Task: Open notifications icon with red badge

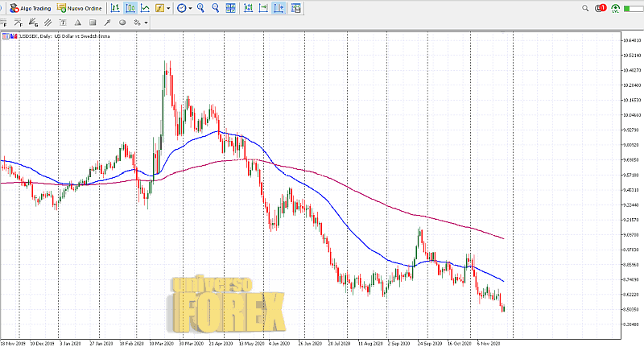Action: pos(601,8)
